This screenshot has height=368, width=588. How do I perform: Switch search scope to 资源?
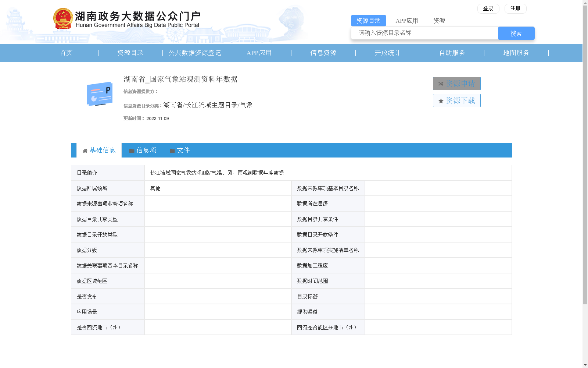(x=439, y=20)
